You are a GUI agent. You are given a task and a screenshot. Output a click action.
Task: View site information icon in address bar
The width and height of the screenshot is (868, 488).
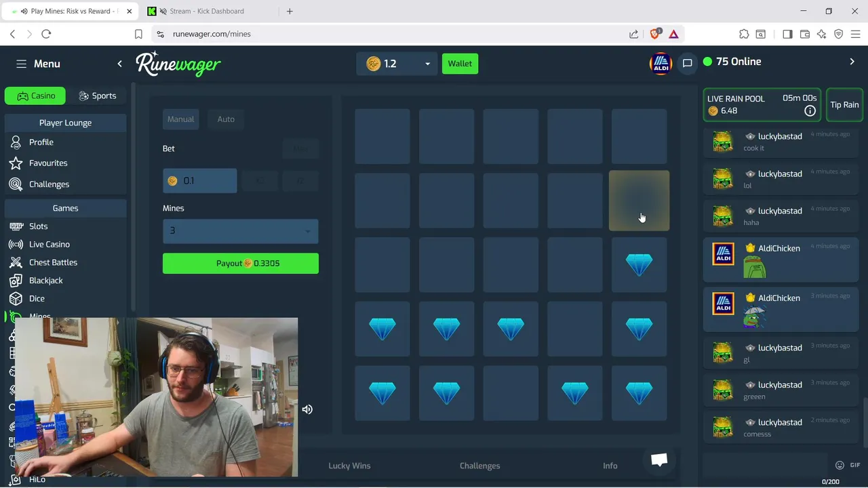coord(160,34)
